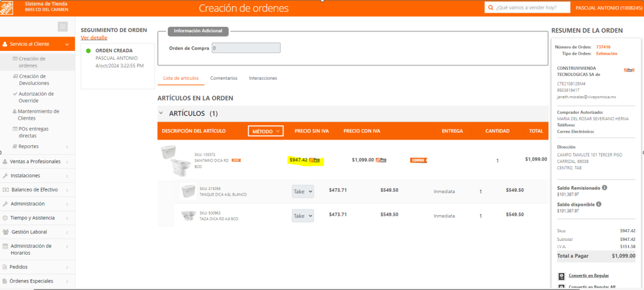Image resolution: width=644 pixels, height=290 pixels.
Task: Click info icon beside Saldo Remisionado
Action: 604,187
